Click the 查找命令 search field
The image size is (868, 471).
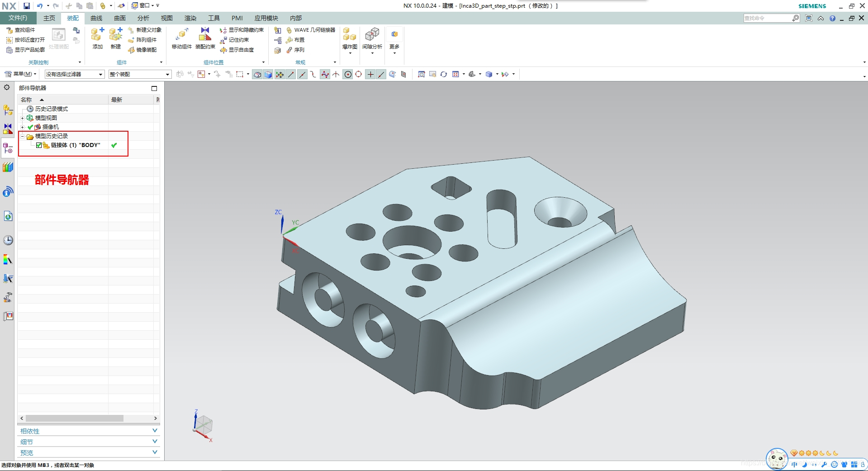pos(768,18)
